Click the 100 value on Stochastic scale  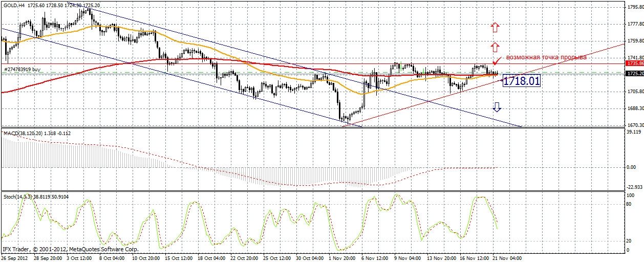pos(632,195)
